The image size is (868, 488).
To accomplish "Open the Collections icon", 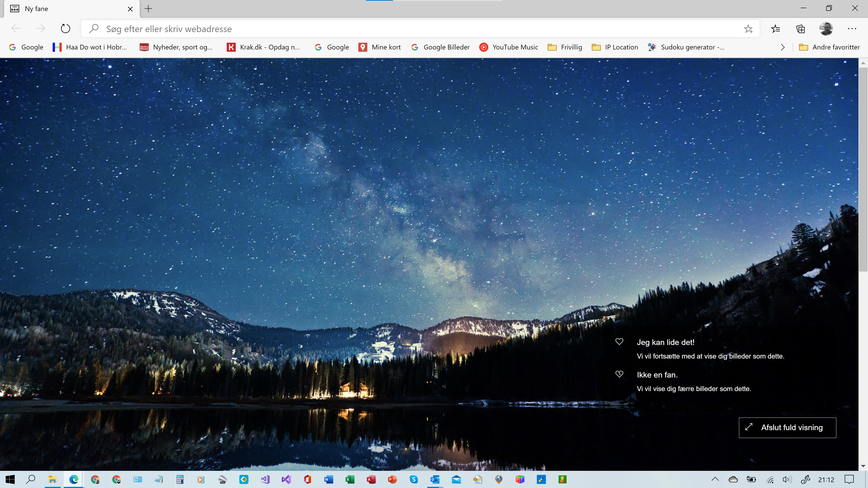I will point(800,29).
